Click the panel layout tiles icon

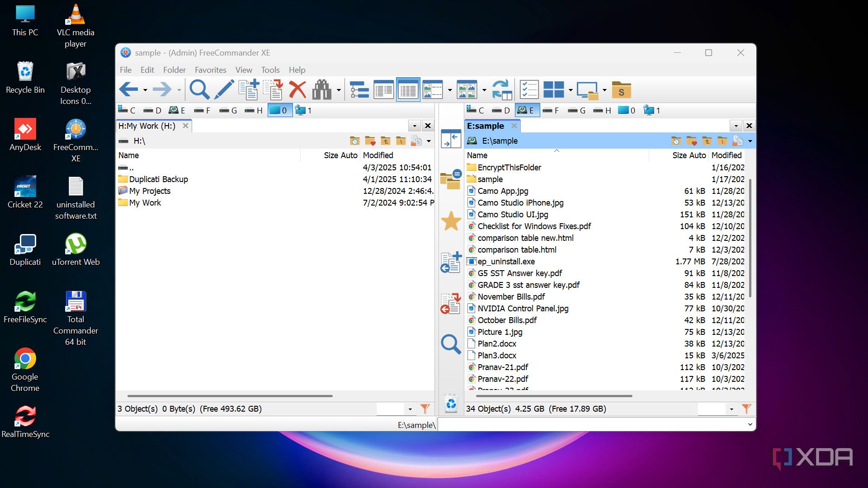tap(554, 89)
